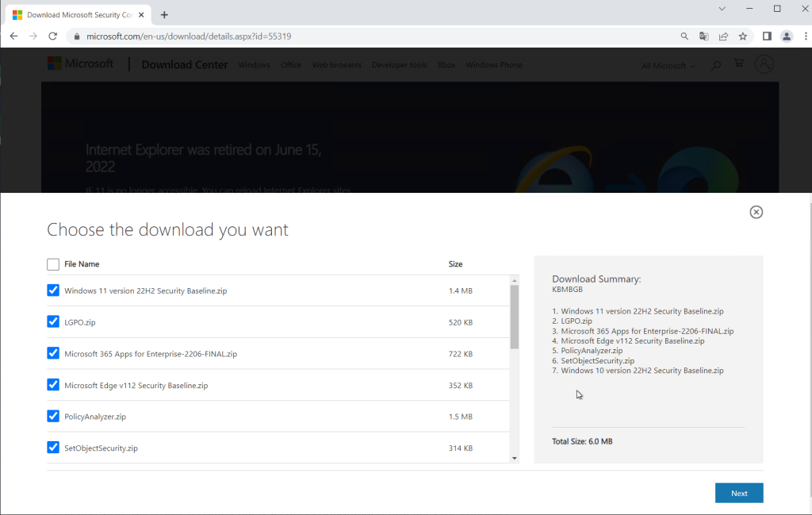
Task: Open the Windows menu item
Action: tap(254, 65)
